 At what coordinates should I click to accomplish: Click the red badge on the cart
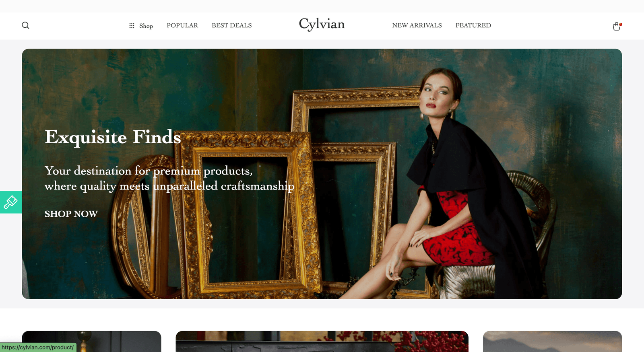click(x=621, y=24)
